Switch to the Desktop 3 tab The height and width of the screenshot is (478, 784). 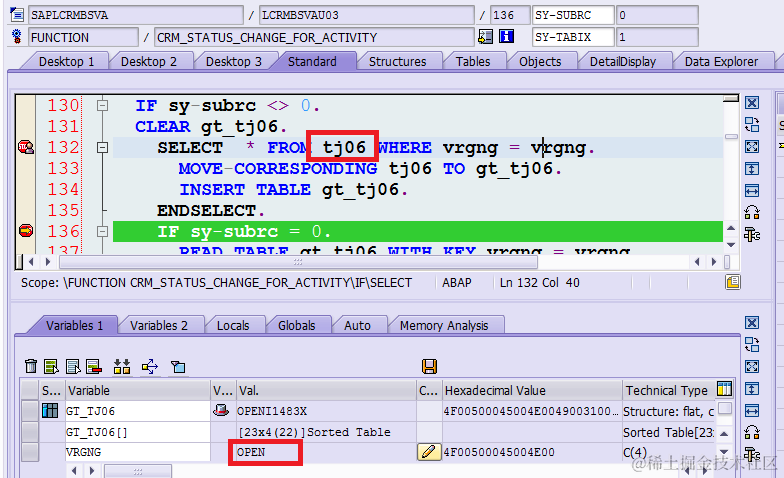click(x=234, y=62)
